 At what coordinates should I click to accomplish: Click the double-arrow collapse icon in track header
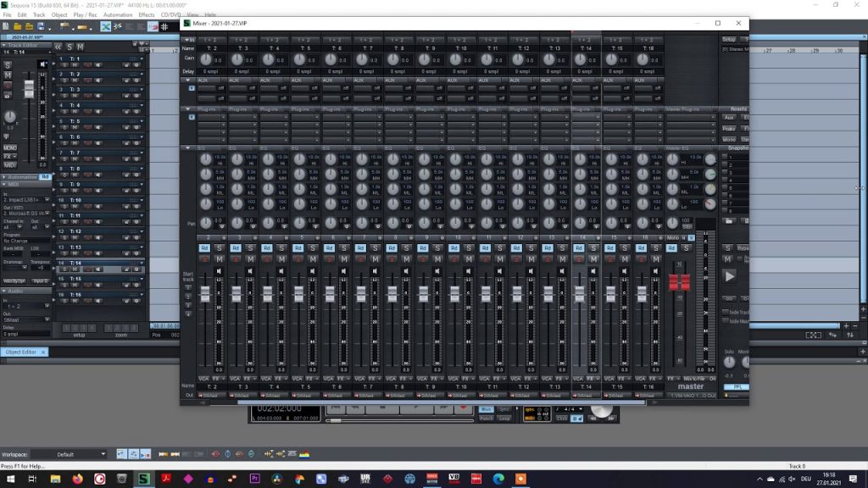click(x=58, y=47)
